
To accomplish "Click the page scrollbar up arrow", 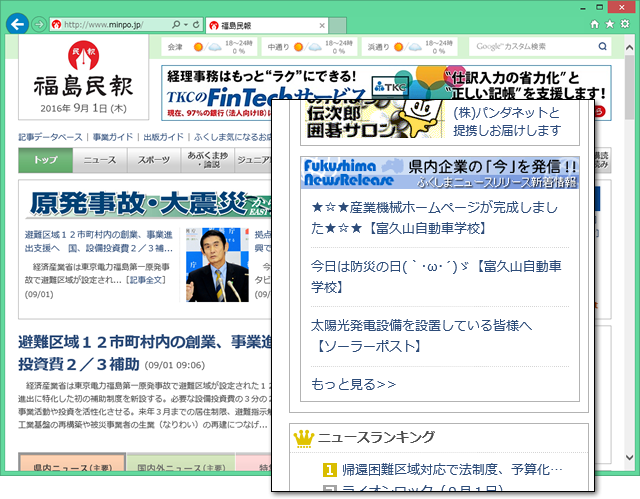I will click(629, 48).
